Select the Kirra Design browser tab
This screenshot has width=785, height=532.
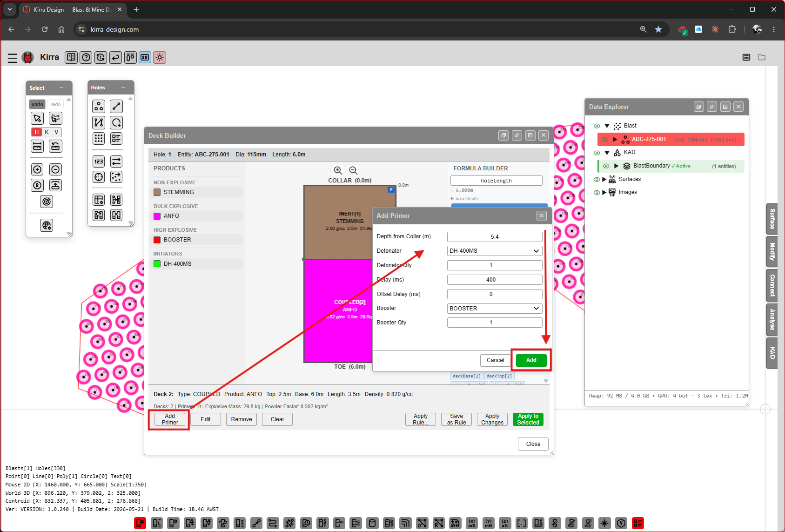pyautogui.click(x=72, y=10)
